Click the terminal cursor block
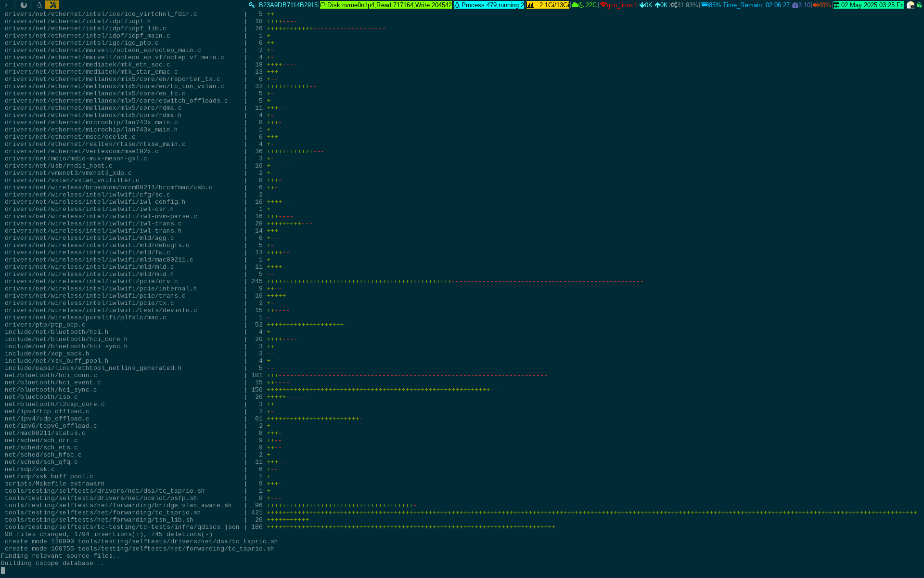The image size is (924, 578). tap(3, 570)
